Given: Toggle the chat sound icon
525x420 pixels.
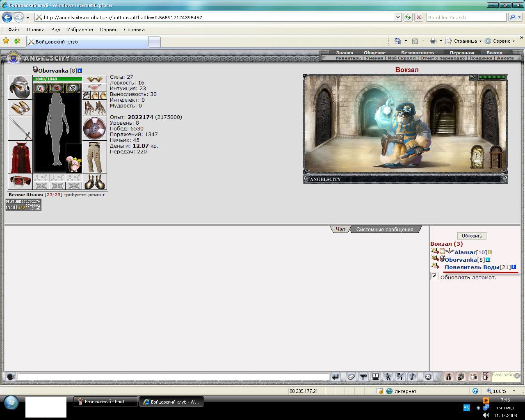Looking at the screenshot, I should point(413,377).
